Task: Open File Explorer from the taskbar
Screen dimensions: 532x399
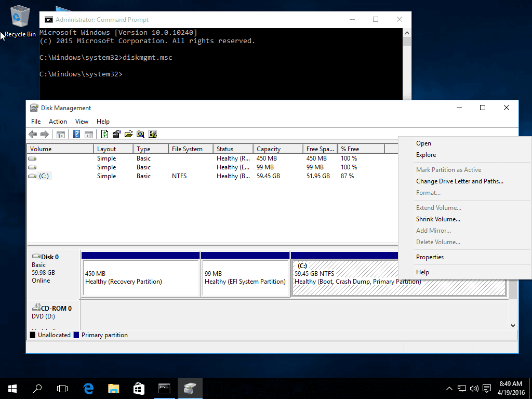Action: [x=114, y=389]
